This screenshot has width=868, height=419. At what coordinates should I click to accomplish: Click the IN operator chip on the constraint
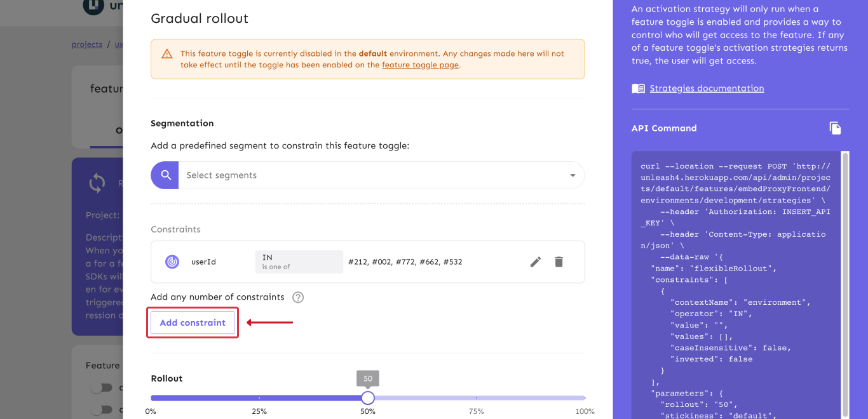pos(299,262)
